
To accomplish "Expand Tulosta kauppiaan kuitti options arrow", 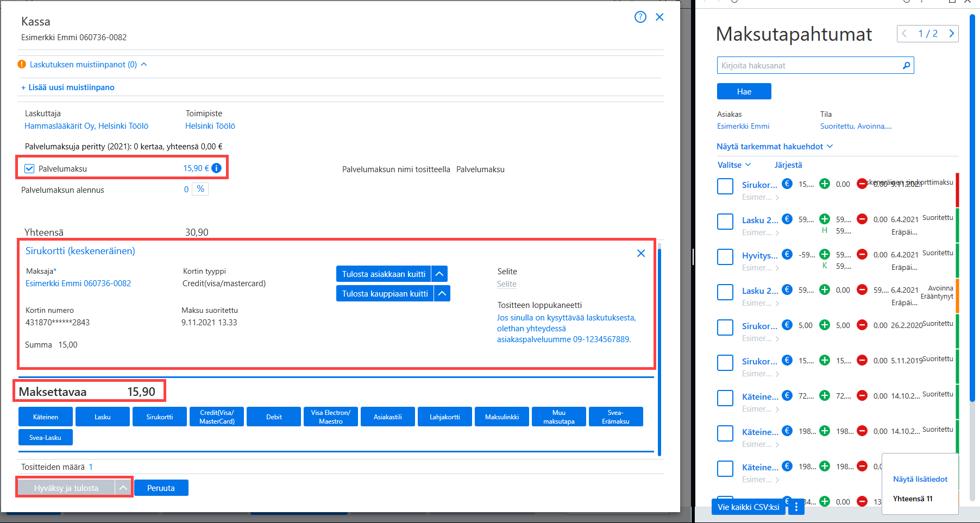I will coord(442,294).
